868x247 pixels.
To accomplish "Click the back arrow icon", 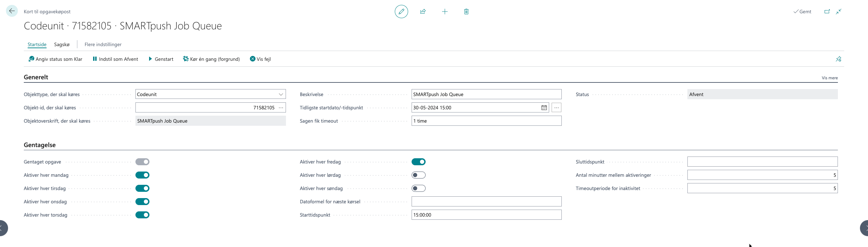I will [12, 11].
